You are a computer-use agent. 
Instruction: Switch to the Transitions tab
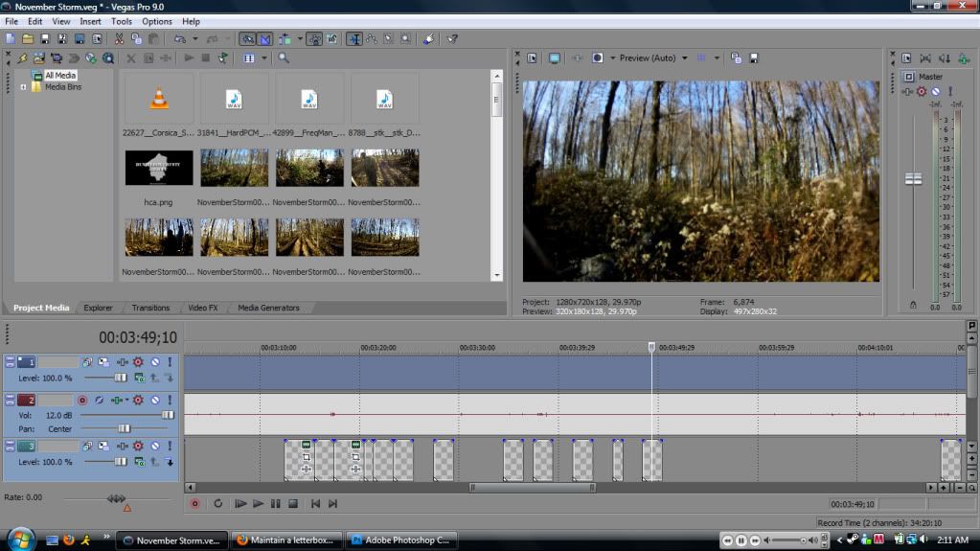(150, 308)
